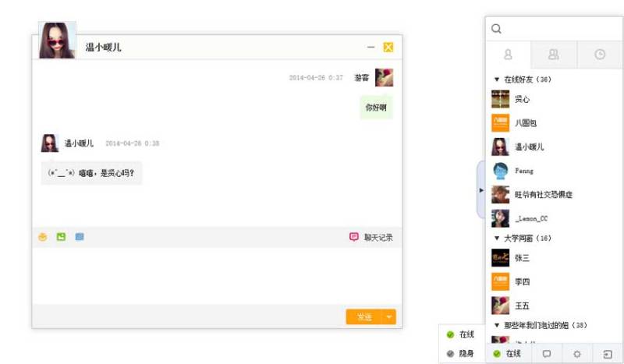Click the logout exit icon

[x=608, y=354]
